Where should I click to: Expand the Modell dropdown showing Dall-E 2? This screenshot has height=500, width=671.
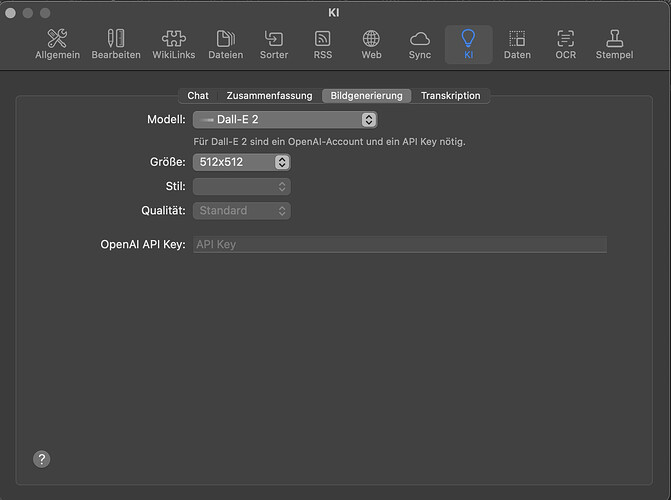click(284, 120)
